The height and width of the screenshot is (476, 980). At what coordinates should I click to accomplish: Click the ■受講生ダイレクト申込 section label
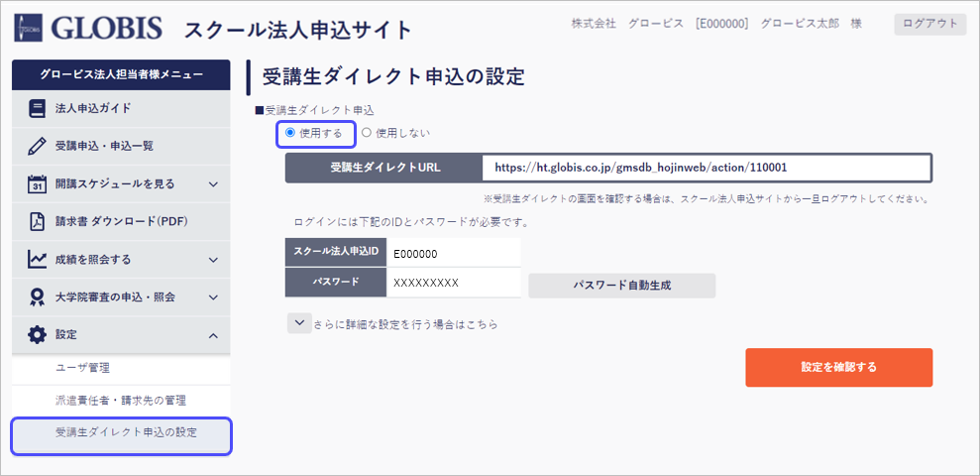click(x=314, y=111)
